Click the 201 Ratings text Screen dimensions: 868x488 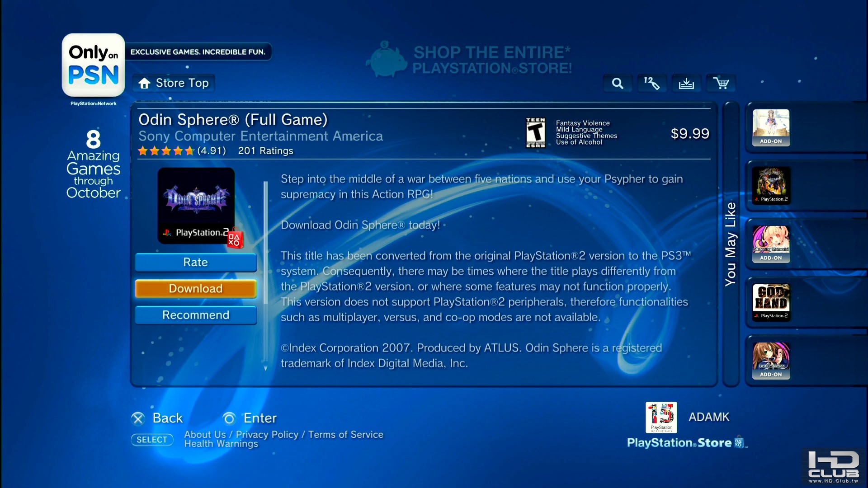[x=266, y=151]
